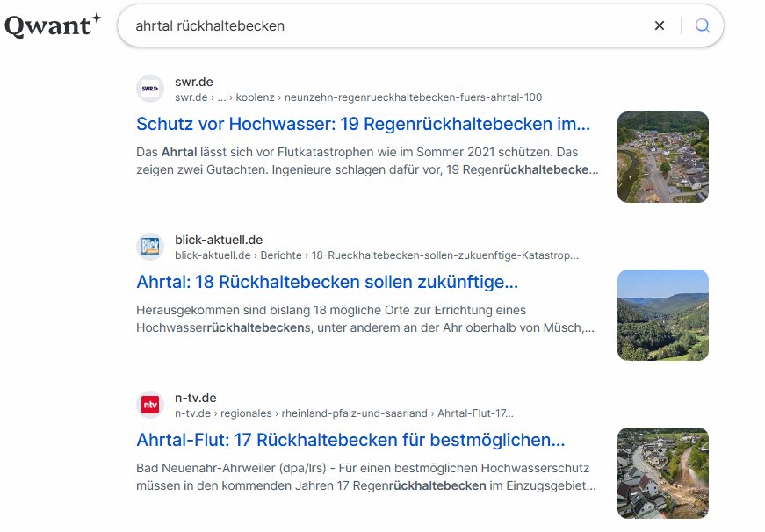Click the Qwant logo
The height and width of the screenshot is (532, 765).
tap(53, 25)
